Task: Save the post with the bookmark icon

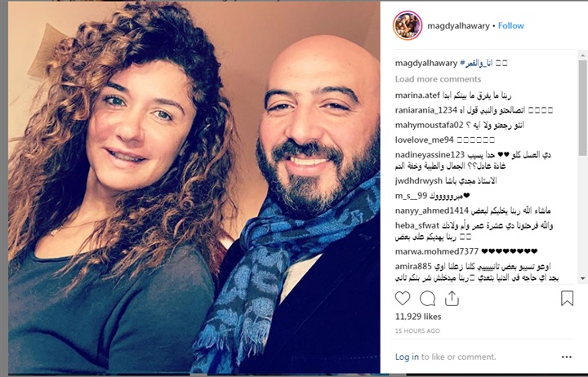Action: click(x=567, y=299)
